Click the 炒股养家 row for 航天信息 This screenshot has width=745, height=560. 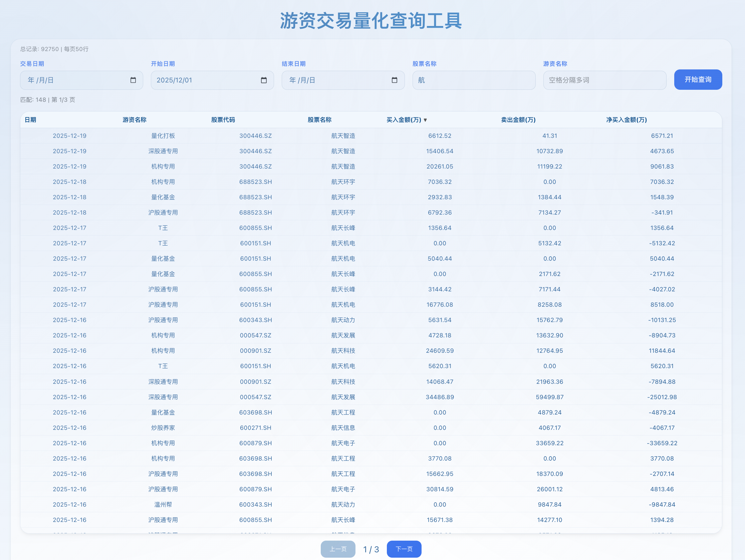click(163, 428)
